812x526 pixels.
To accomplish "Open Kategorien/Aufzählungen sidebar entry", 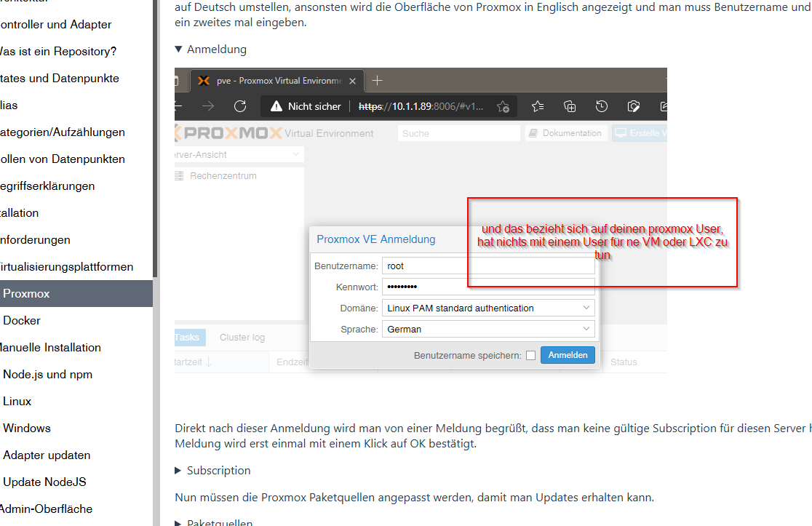I will pyautogui.click(x=62, y=132).
